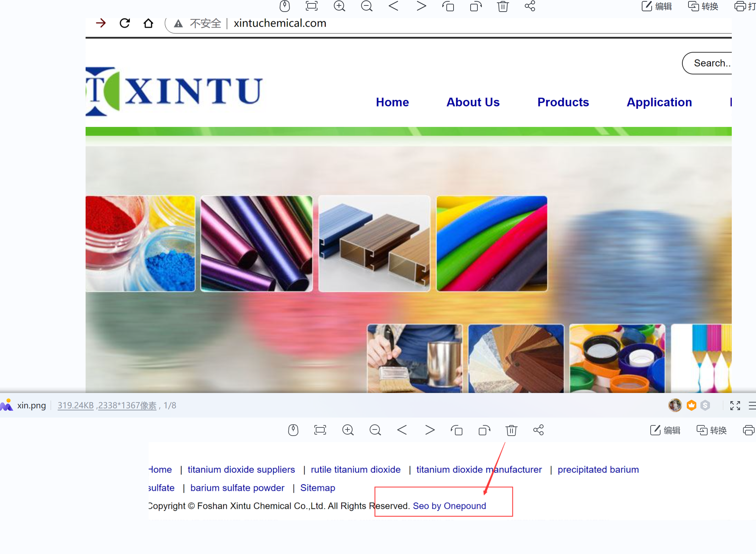
Task: Share the image using the lower toolbar icon
Action: coord(538,430)
